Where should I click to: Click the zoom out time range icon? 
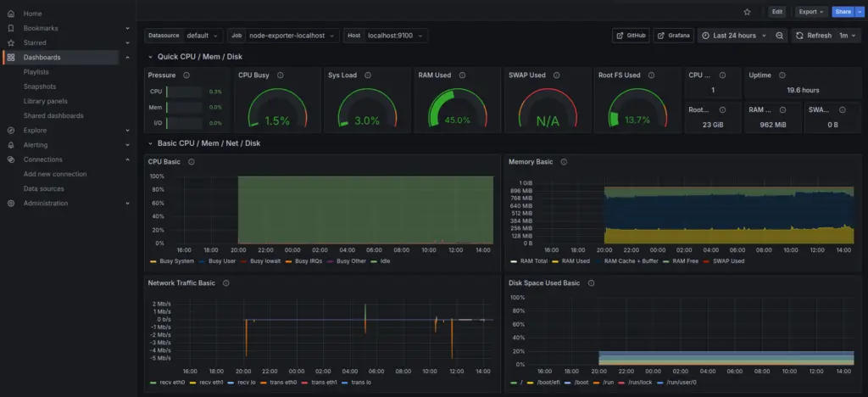click(780, 36)
